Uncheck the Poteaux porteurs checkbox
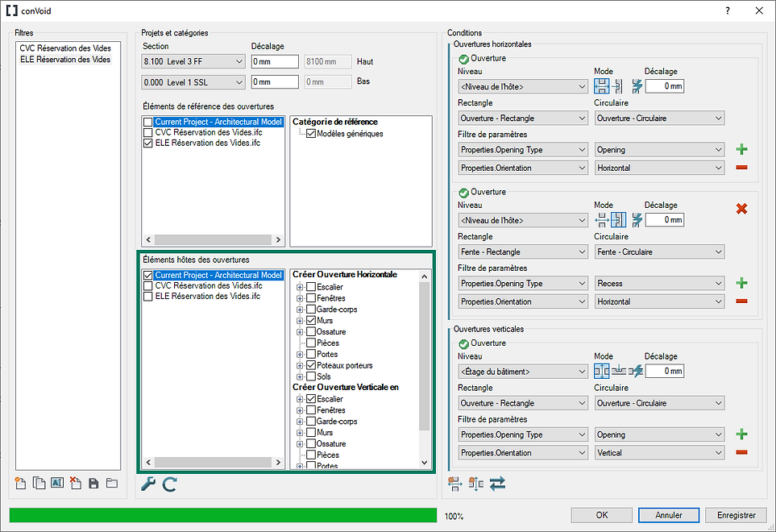 [311, 365]
